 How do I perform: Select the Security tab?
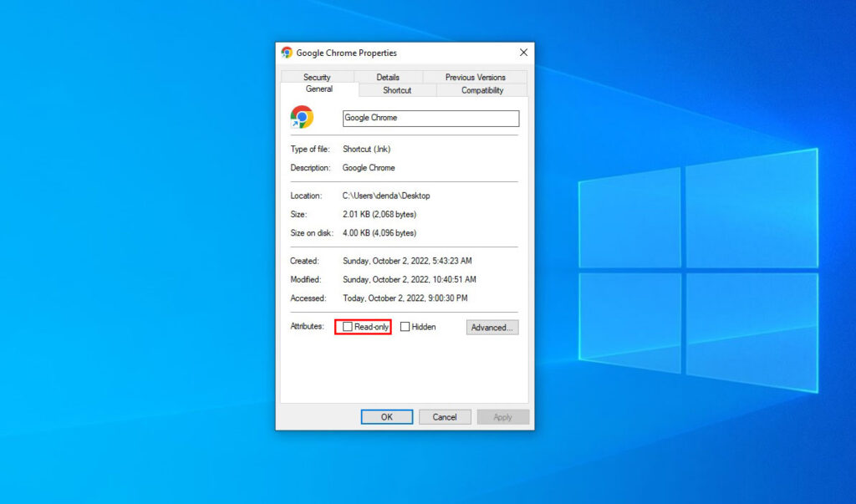(x=318, y=76)
